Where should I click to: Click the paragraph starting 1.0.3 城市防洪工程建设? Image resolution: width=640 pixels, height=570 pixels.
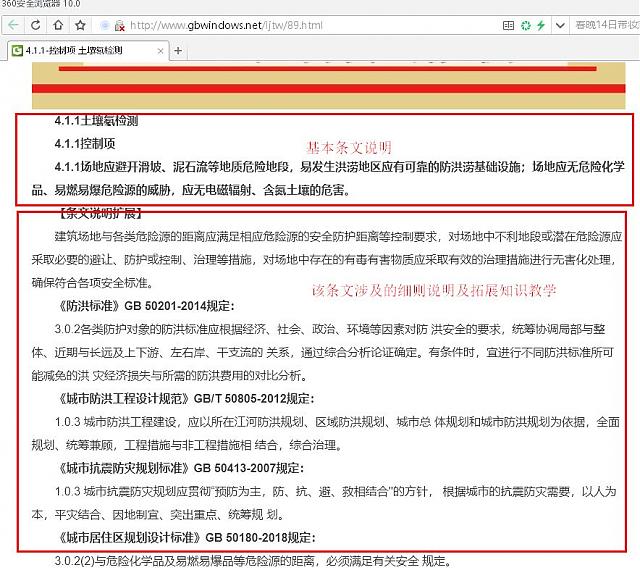[x=325, y=433]
